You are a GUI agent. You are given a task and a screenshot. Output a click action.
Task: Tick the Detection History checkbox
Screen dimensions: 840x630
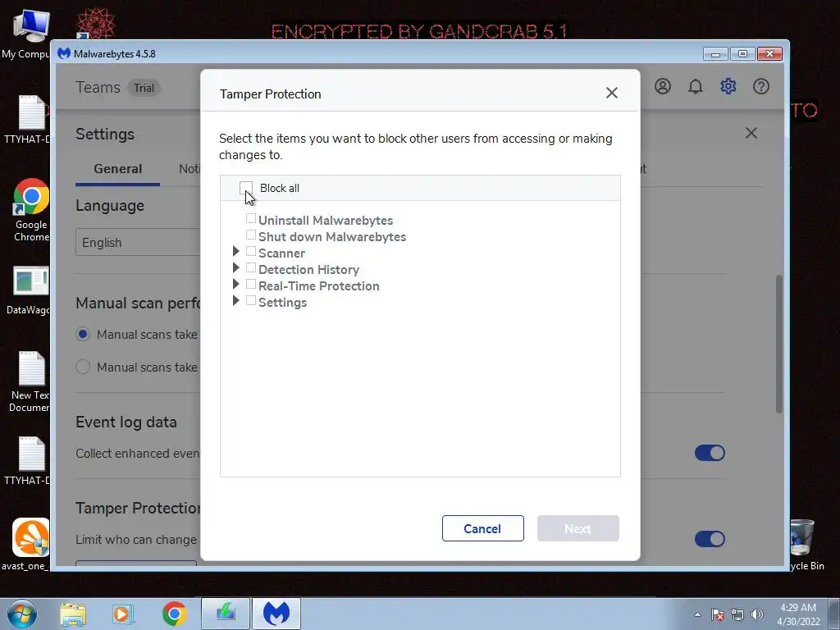pos(251,267)
